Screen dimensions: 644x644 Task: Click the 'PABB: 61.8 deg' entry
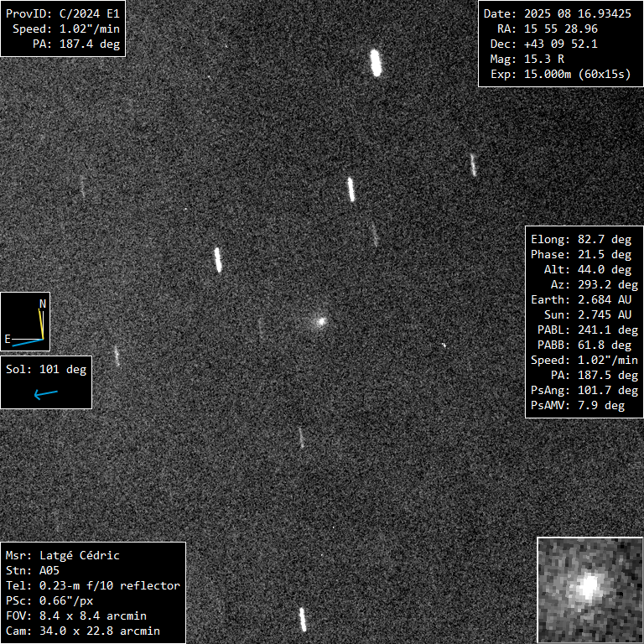pos(584,345)
